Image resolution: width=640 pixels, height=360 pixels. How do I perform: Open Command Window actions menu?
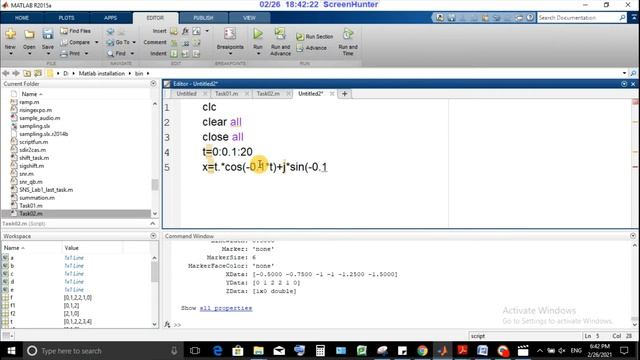tap(633, 236)
